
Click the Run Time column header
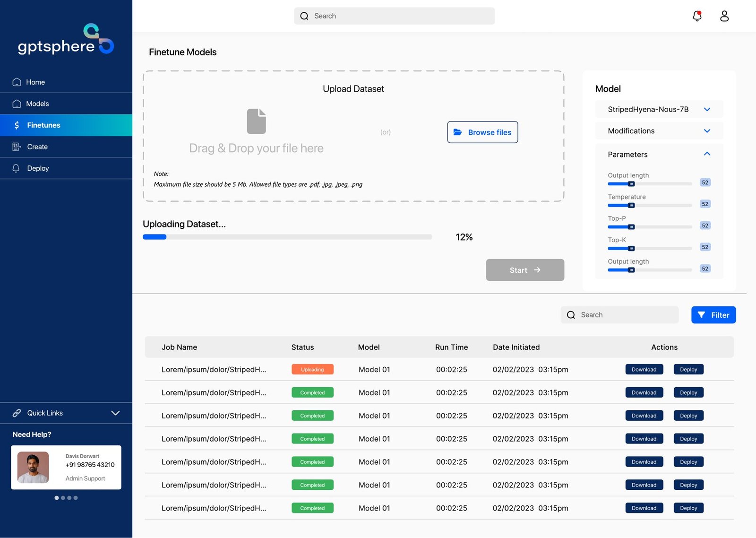pyautogui.click(x=451, y=347)
